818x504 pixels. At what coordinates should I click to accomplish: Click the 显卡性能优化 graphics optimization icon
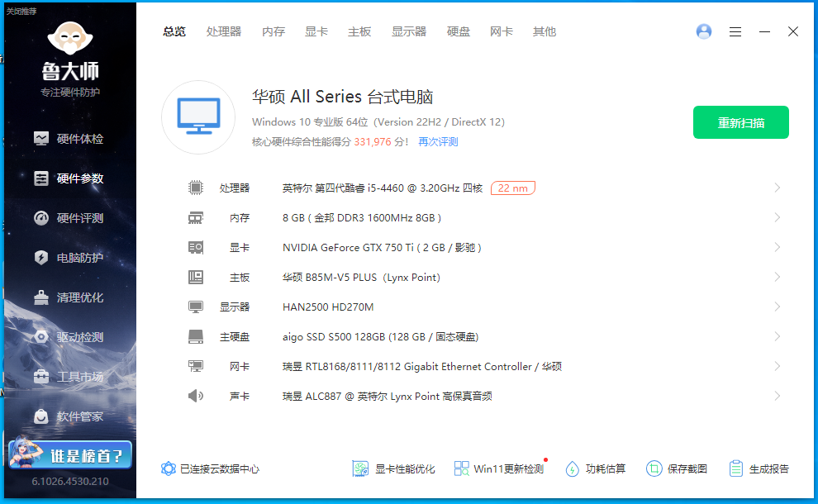pos(359,468)
